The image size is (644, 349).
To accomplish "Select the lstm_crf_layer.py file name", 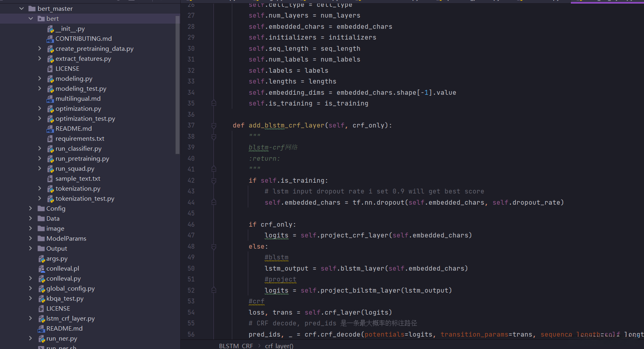I will (70, 319).
